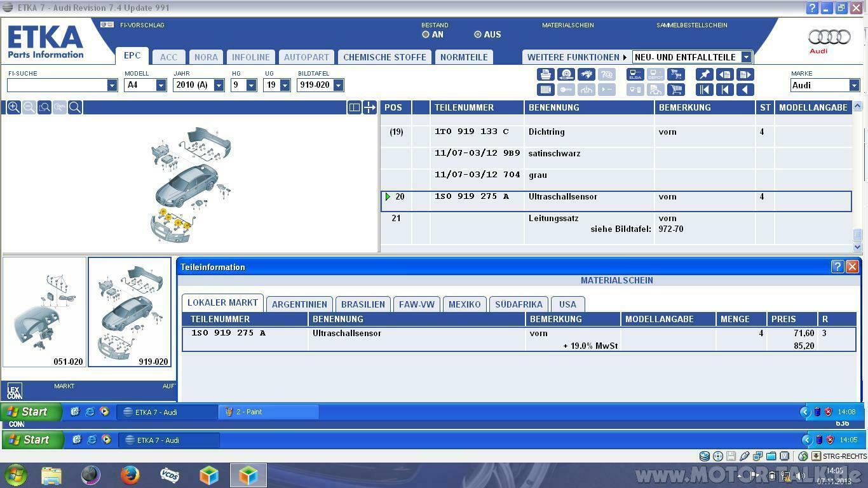Viewport: 868px width, 488px height.
Task: Click the binoculars search icon
Action: point(586,74)
